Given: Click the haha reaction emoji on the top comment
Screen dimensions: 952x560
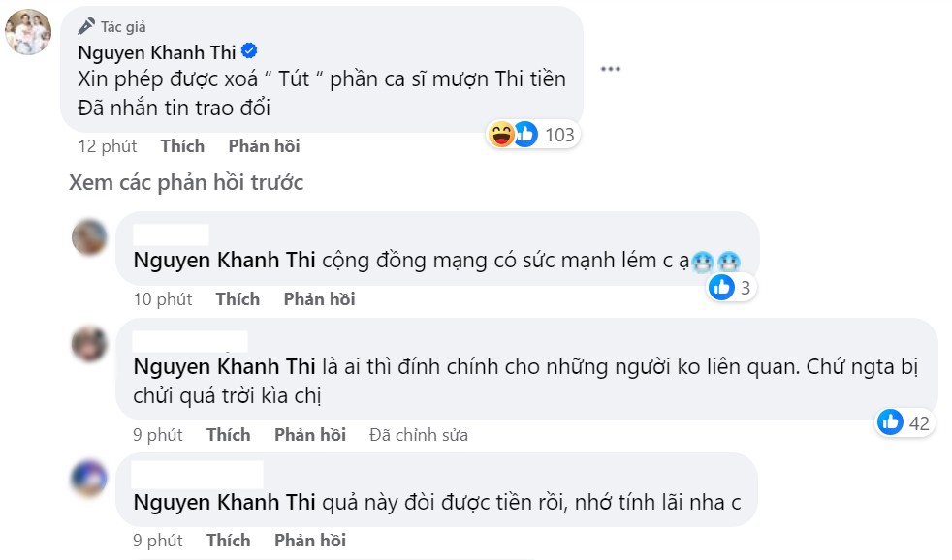Looking at the screenshot, I should (503, 136).
